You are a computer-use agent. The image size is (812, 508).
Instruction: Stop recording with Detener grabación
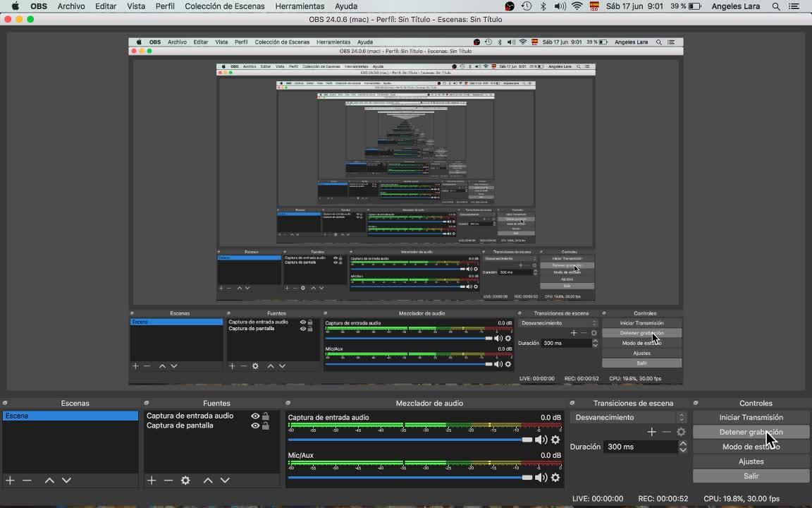pyautogui.click(x=751, y=432)
